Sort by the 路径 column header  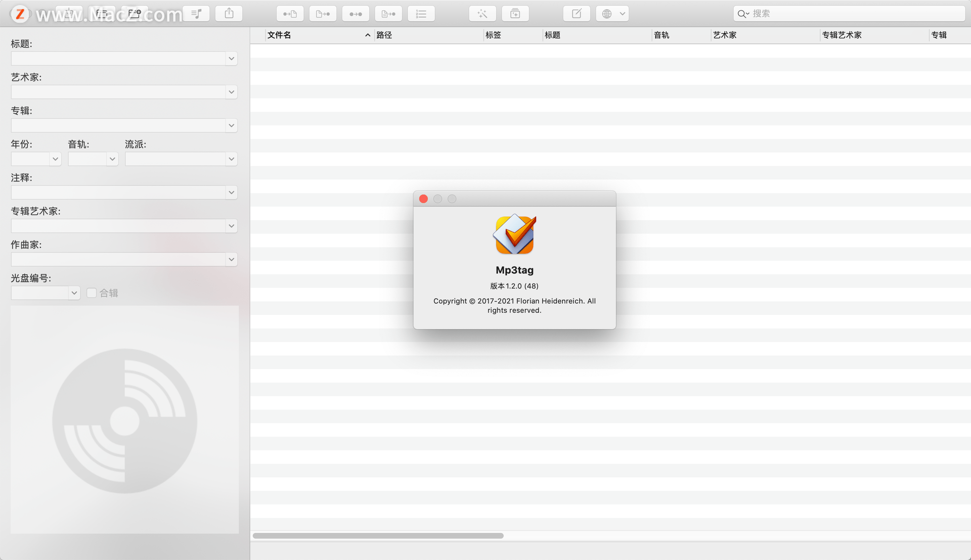point(429,35)
